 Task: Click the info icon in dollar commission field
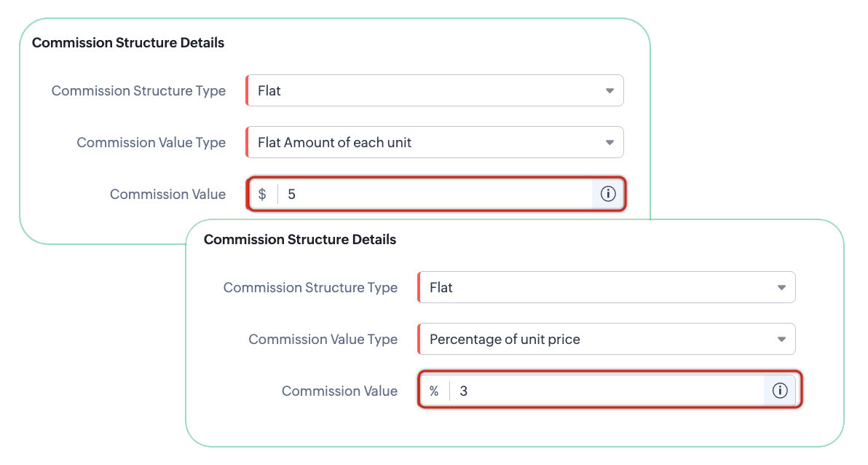tap(608, 194)
